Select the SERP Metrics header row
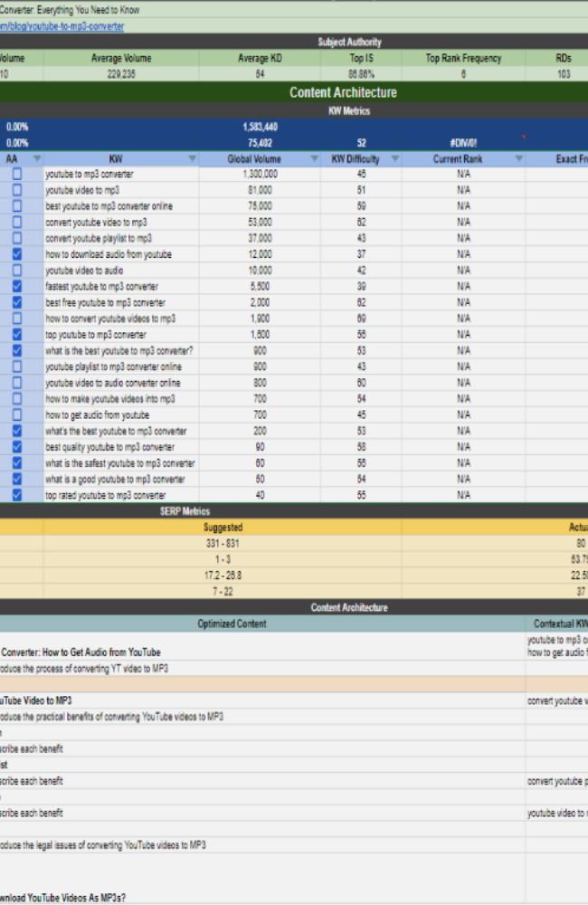 185,510
